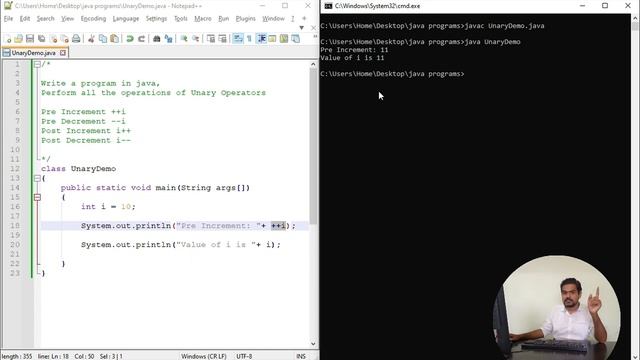Click the Paste toolbar icon

click(x=115, y=39)
